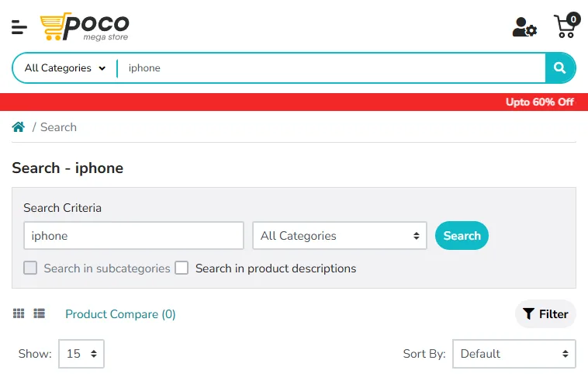
Task: Click the header search text field
Action: 332,68
